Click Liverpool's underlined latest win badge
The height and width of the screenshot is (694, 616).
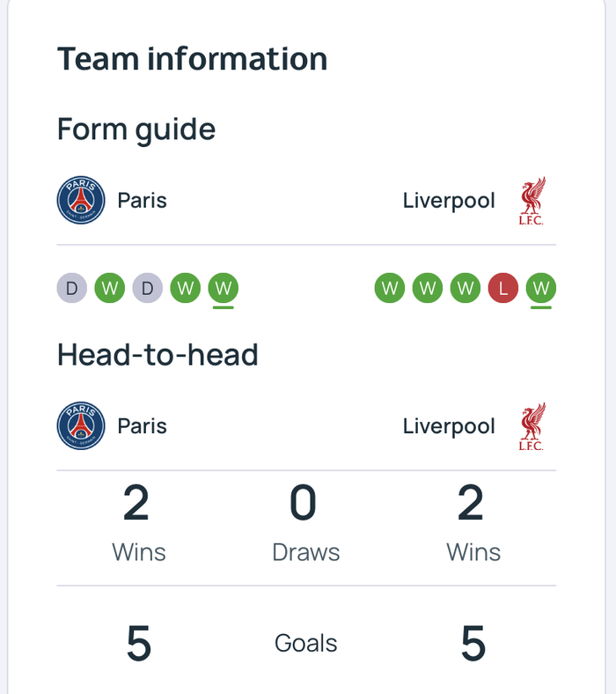click(541, 288)
